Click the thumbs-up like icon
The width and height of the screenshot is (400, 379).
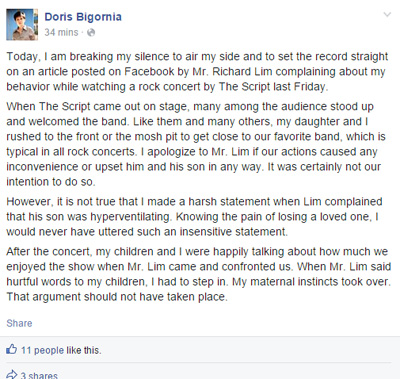(11, 349)
